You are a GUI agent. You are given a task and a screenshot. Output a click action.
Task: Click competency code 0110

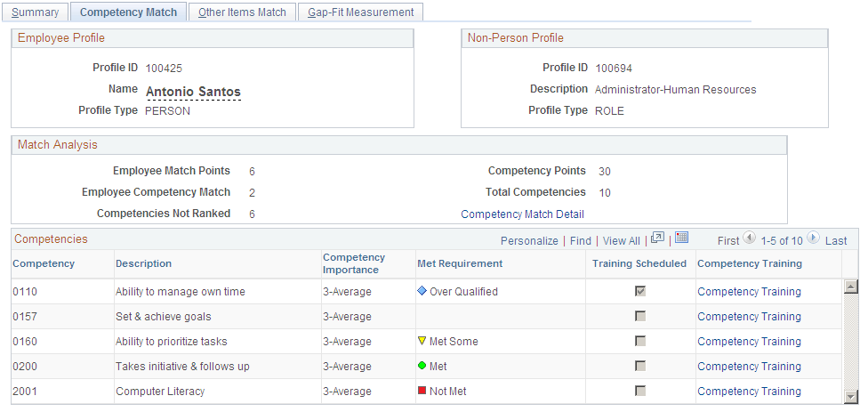pyautogui.click(x=25, y=291)
